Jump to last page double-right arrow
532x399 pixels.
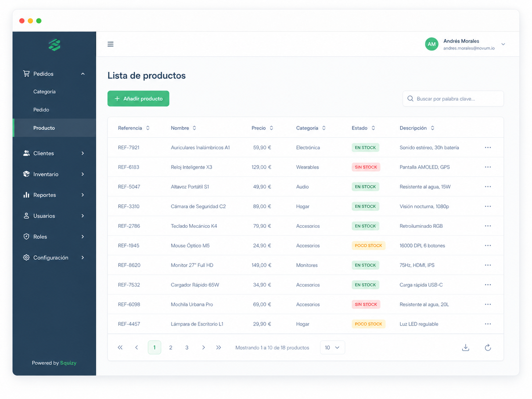coord(219,348)
